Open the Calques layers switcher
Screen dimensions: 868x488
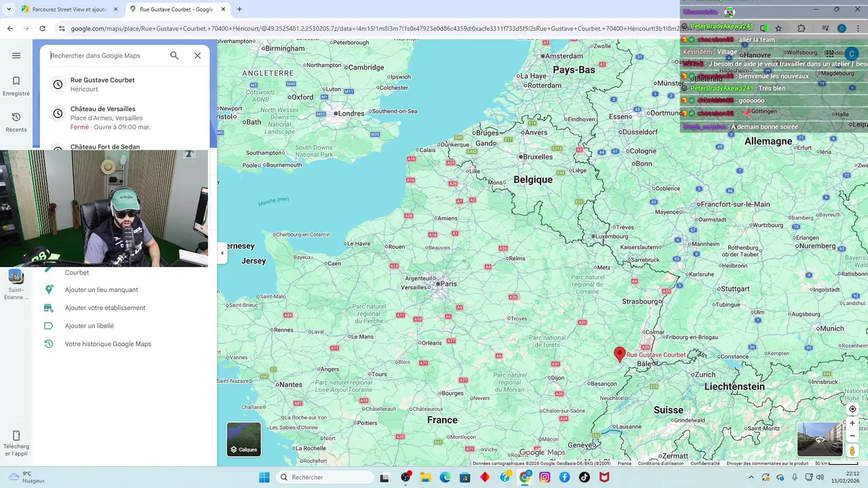(243, 439)
